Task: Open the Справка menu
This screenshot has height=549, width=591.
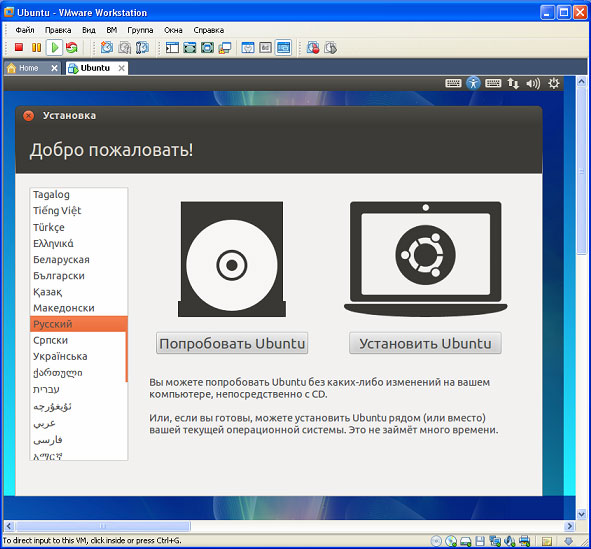Action: click(208, 30)
